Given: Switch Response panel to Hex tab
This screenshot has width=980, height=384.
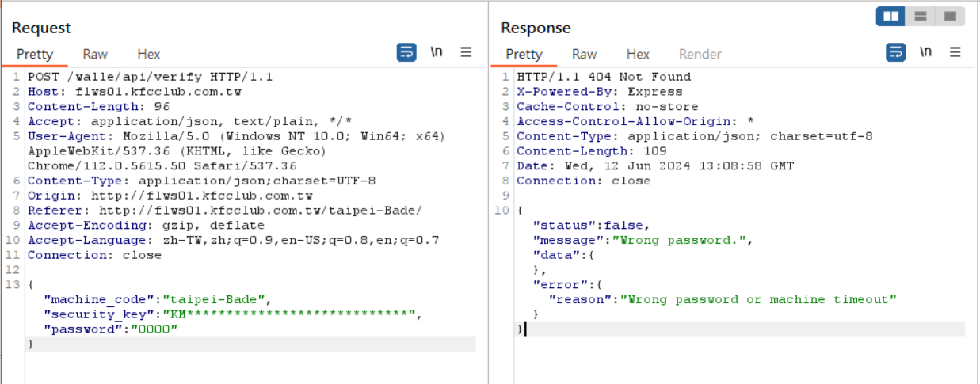Looking at the screenshot, I should click(x=638, y=54).
